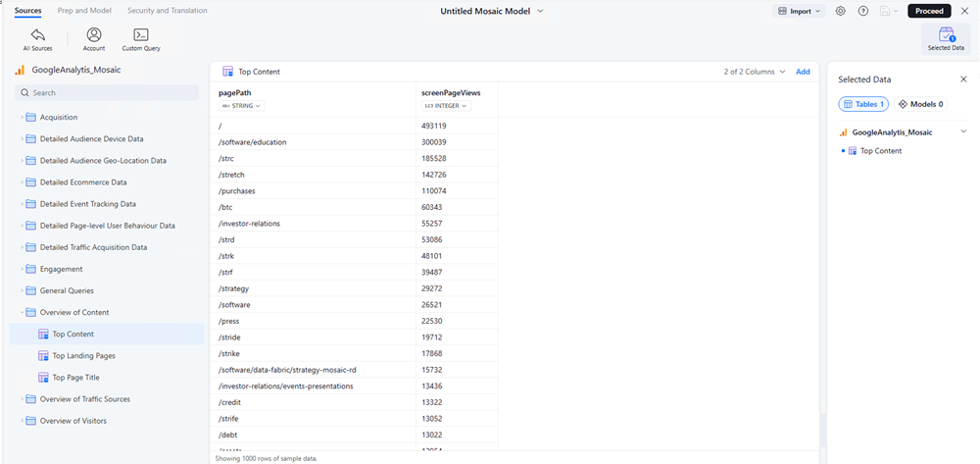Open the Custom Query terminal icon

[x=141, y=35]
